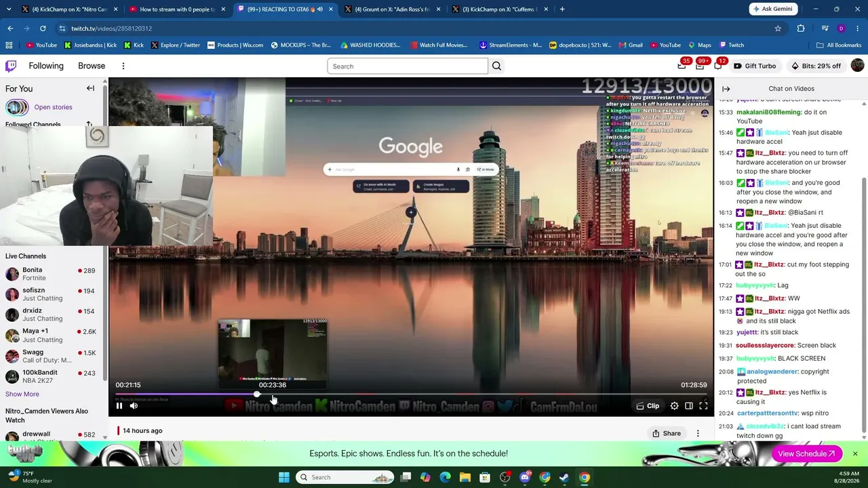Open Bonita's live Fortnite channel

pos(52,274)
